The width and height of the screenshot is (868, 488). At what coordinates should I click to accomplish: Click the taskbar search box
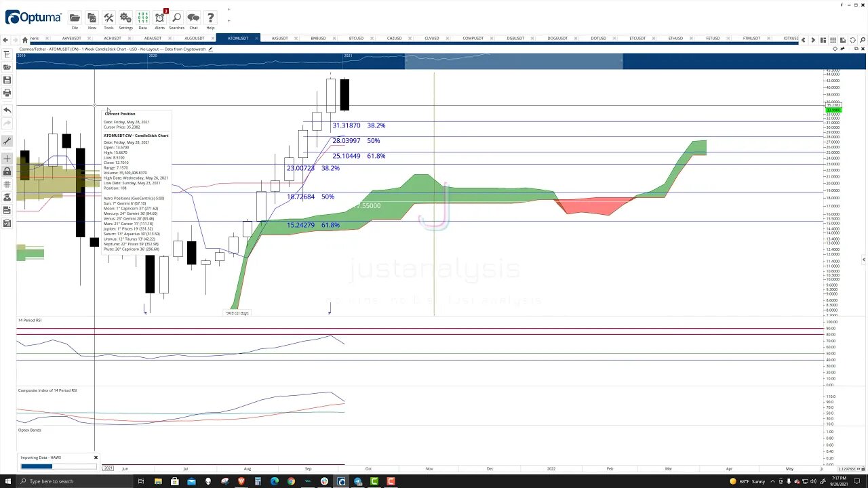75,481
